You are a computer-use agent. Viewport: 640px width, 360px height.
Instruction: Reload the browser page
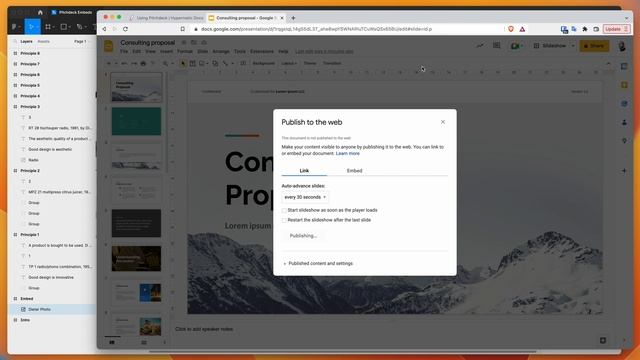click(x=125, y=29)
